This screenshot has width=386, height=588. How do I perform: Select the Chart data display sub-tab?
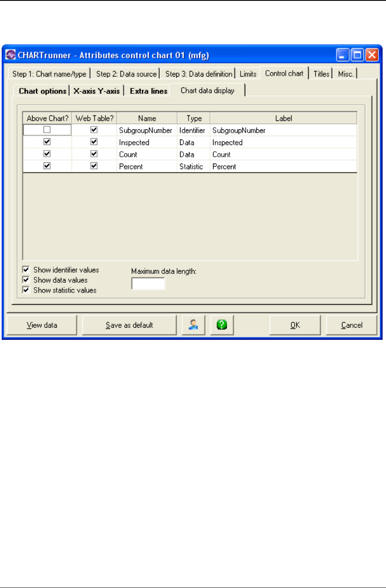coord(208,90)
